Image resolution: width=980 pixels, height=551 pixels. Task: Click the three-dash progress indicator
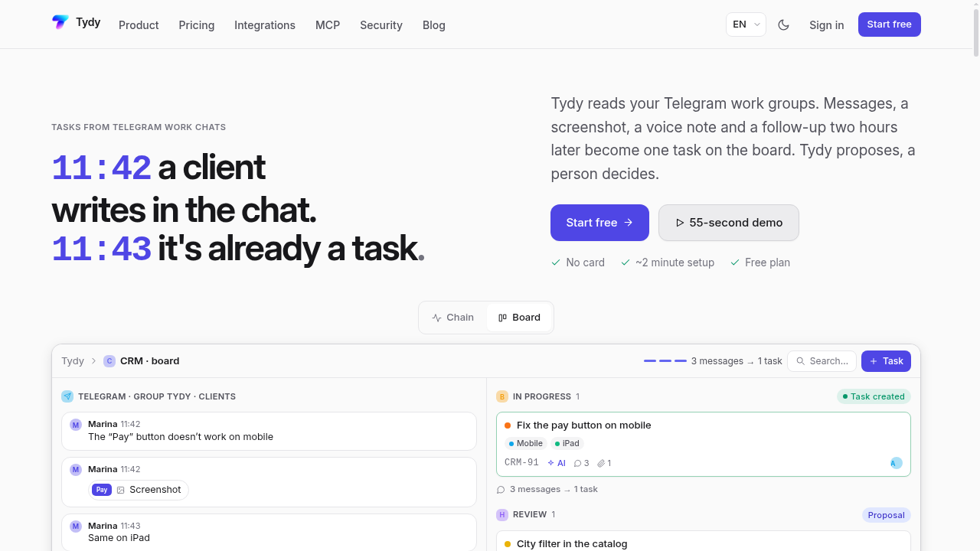click(665, 361)
